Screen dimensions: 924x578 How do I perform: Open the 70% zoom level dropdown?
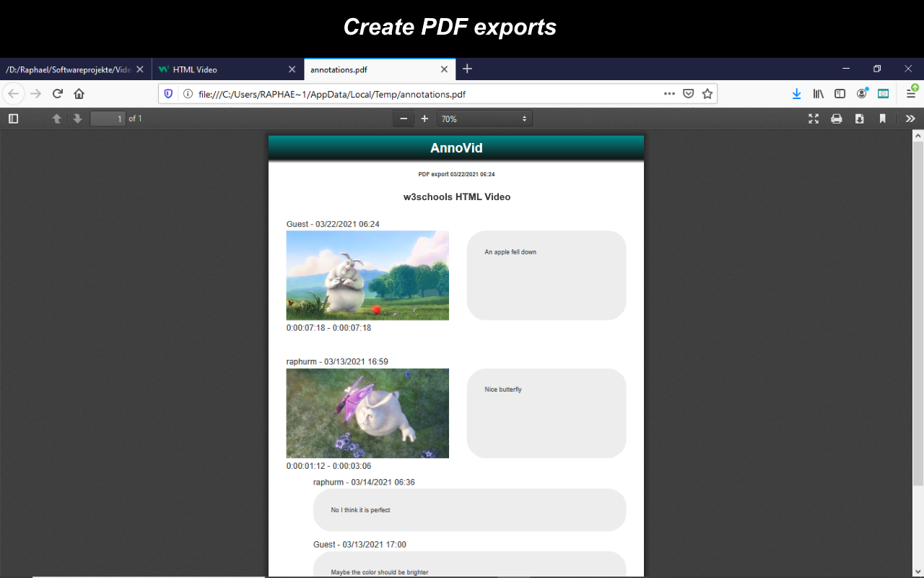484,118
